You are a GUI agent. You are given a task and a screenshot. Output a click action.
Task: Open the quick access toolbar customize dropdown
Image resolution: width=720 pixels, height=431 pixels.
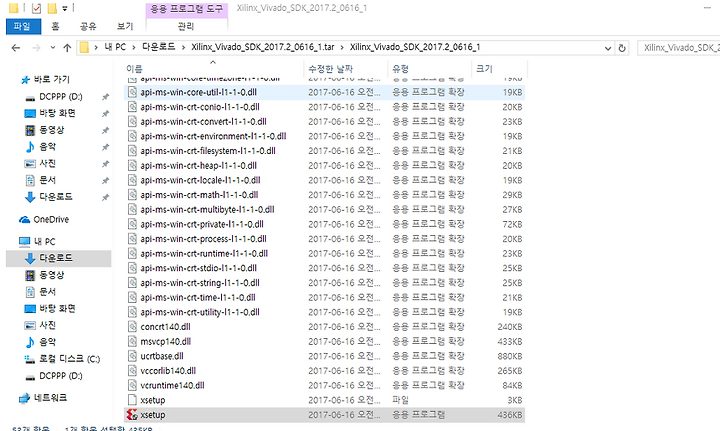coord(65,8)
